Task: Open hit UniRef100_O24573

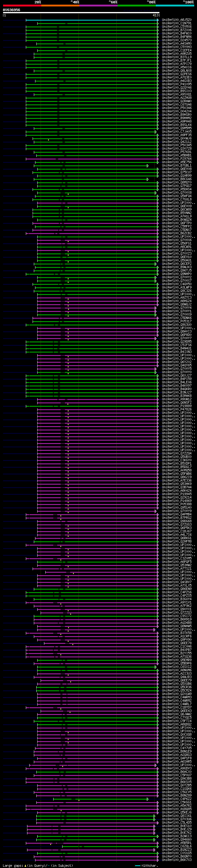Action: (x=176, y=40)
